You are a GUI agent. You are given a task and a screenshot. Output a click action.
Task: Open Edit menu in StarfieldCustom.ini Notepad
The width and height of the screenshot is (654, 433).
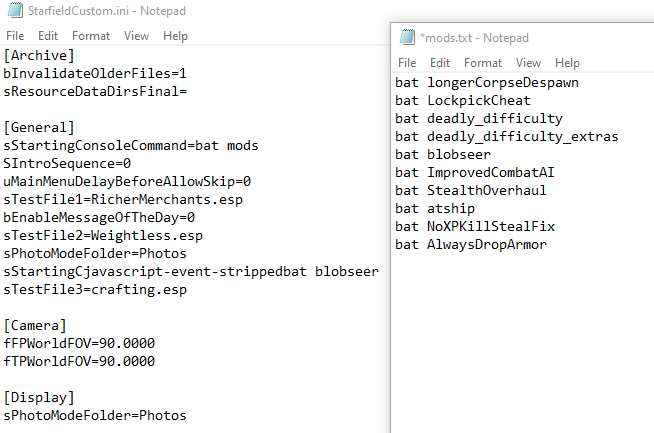pos(48,36)
